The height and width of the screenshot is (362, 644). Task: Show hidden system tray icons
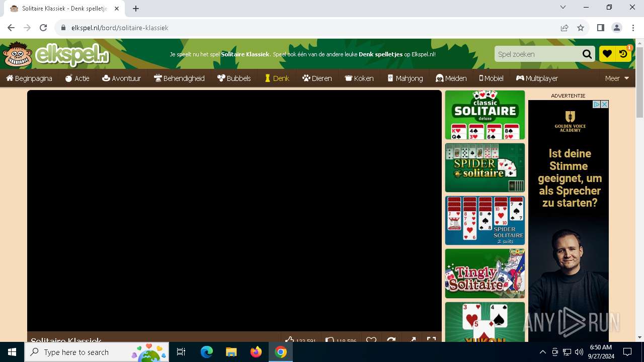[543, 352]
